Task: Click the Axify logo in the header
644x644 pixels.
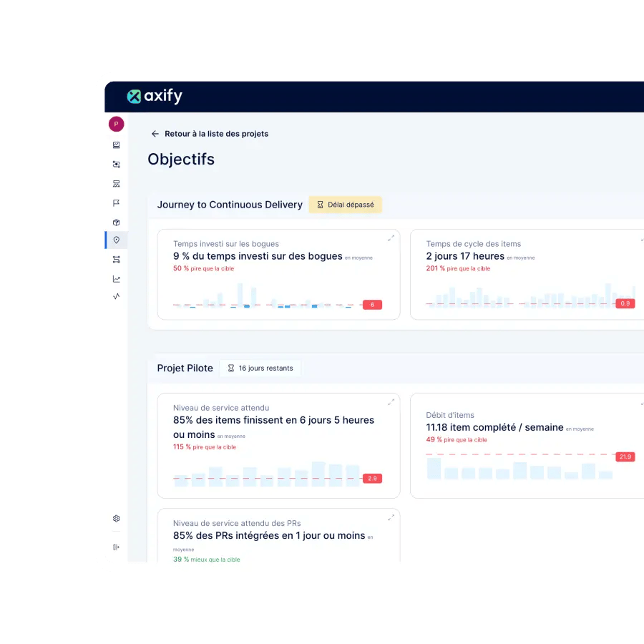Action: tap(155, 95)
